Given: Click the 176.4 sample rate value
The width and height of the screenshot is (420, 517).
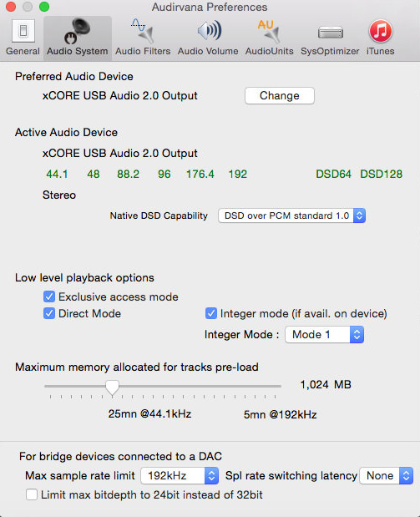Looking at the screenshot, I should click(200, 174).
